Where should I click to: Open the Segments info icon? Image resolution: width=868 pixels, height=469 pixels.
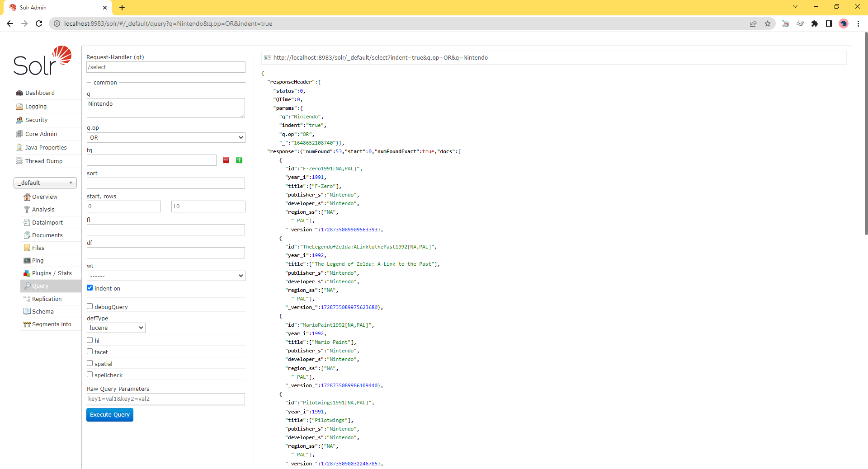pos(27,324)
